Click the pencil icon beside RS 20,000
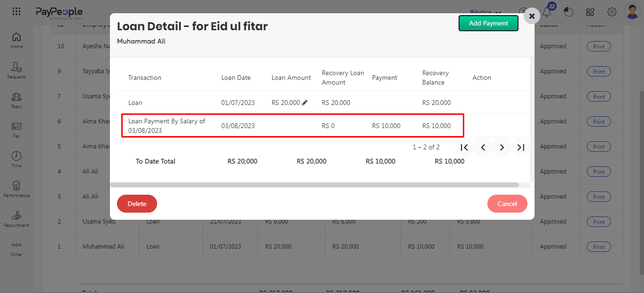The width and height of the screenshot is (644, 293). pos(305,103)
